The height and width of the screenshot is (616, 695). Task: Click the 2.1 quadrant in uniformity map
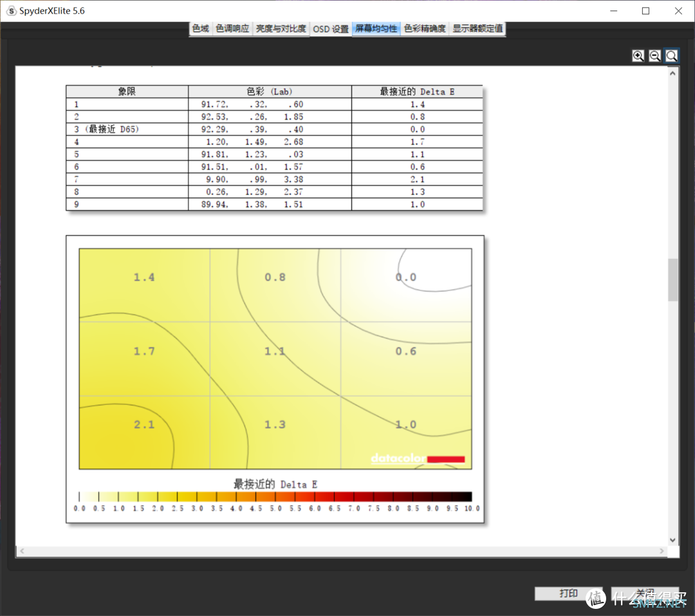[145, 433]
